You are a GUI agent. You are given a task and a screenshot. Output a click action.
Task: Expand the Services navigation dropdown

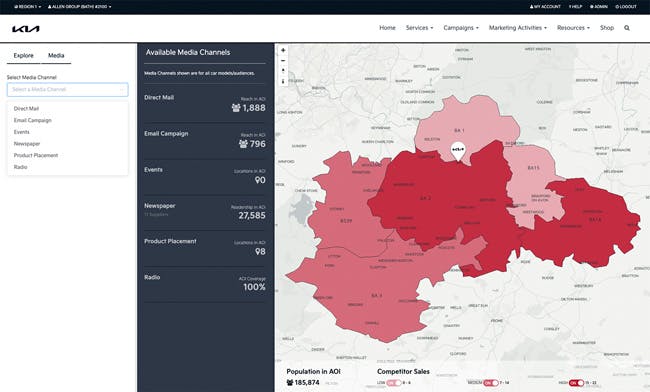tap(419, 28)
